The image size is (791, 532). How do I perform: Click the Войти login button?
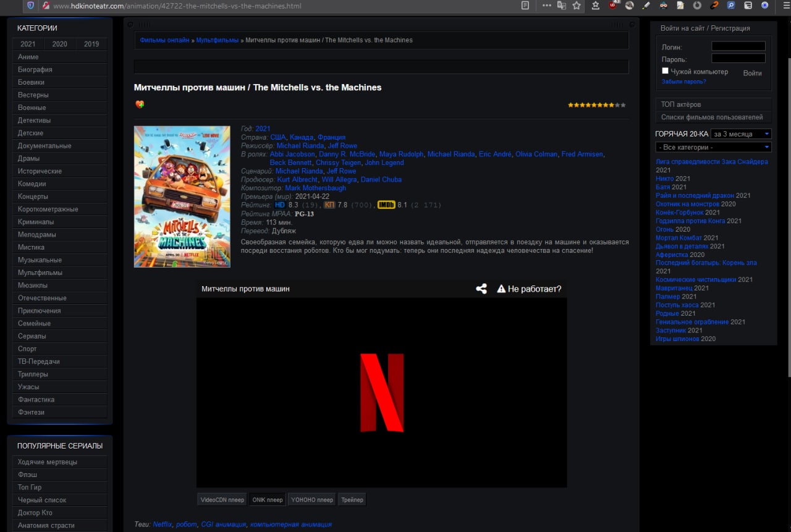(752, 73)
